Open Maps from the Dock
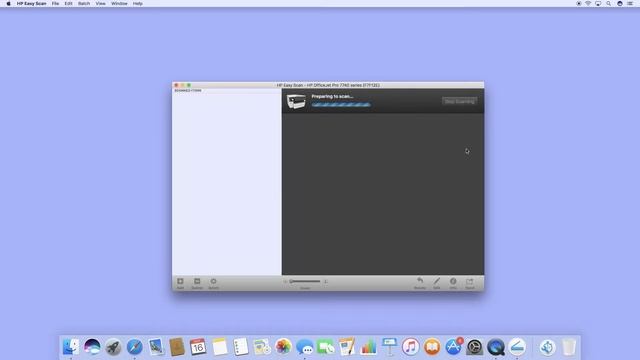Screen dimensions: 640x360 [262, 347]
